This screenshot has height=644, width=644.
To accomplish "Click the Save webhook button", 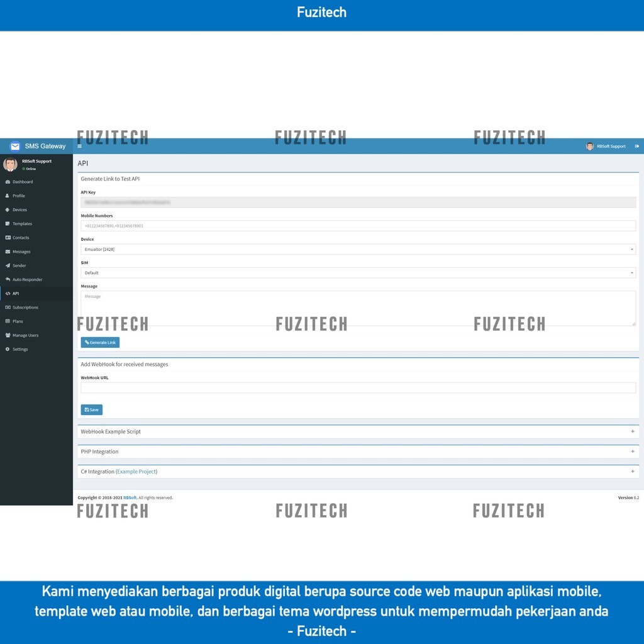I will point(92,409).
